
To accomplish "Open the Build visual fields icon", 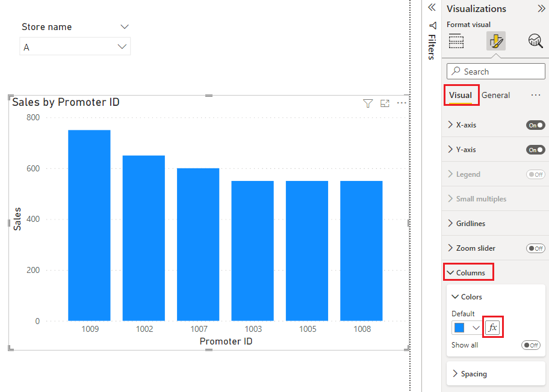I will tap(456, 41).
